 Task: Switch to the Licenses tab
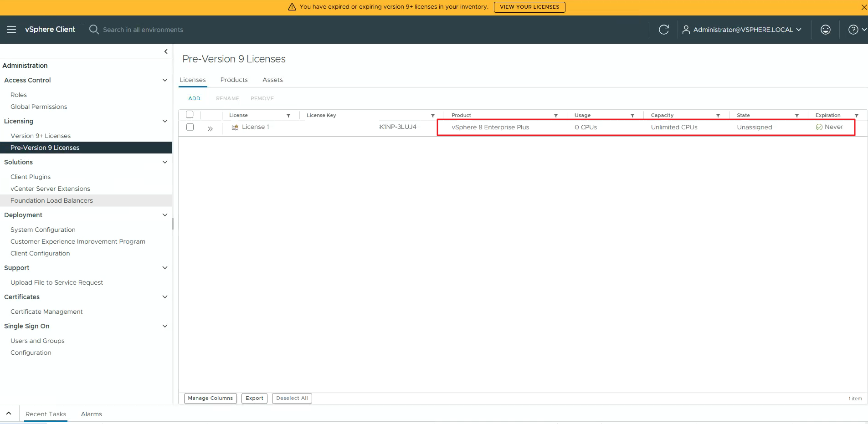[193, 80]
